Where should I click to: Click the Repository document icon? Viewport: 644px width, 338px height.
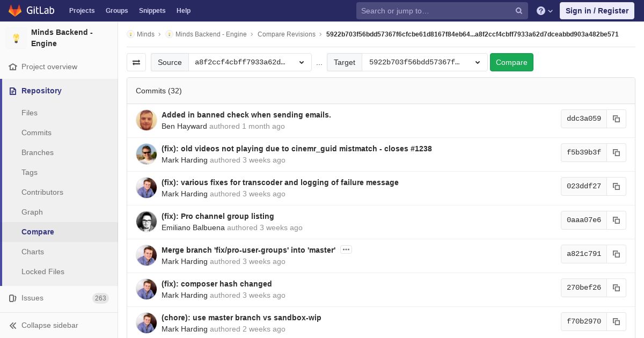tap(13, 91)
